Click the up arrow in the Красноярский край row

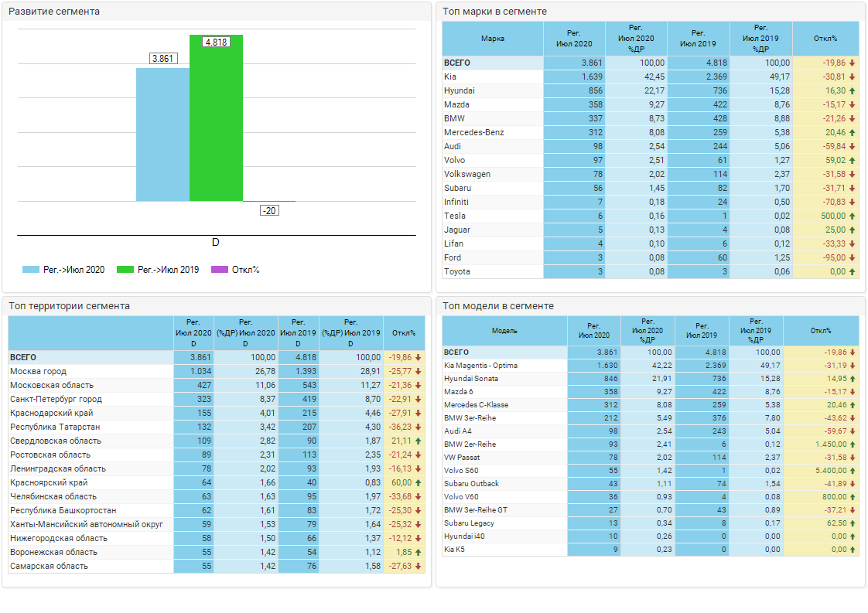click(x=418, y=483)
